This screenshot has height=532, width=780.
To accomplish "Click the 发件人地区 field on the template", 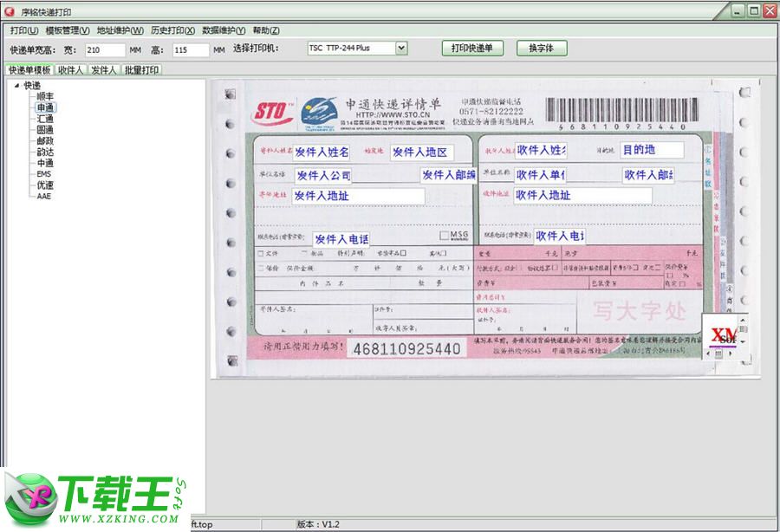I will point(421,152).
